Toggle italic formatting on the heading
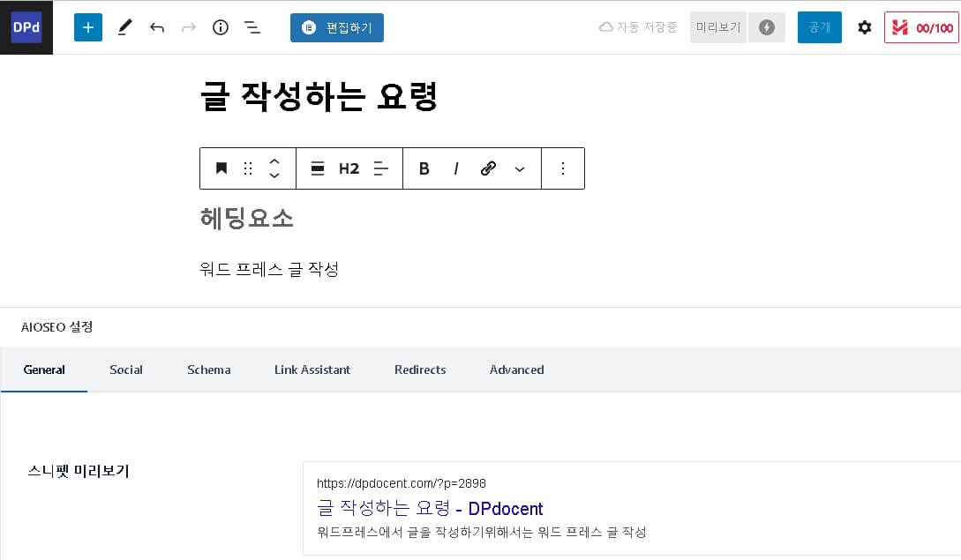 (x=456, y=168)
